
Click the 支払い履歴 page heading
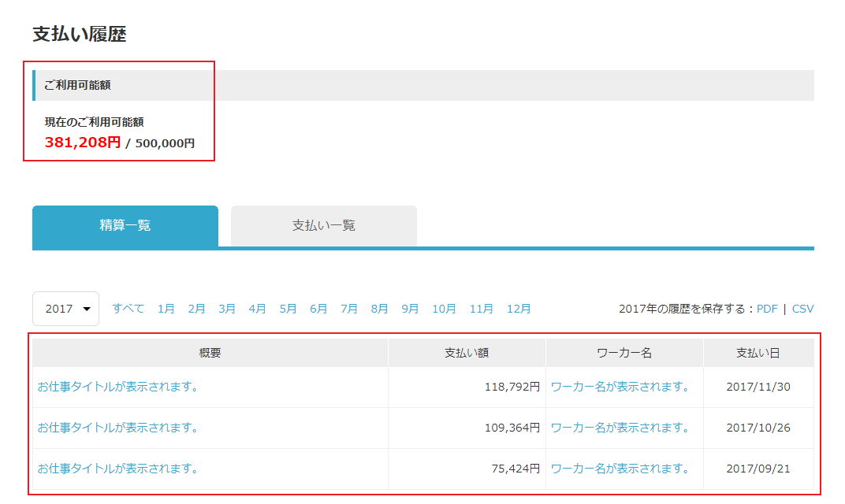click(x=80, y=34)
